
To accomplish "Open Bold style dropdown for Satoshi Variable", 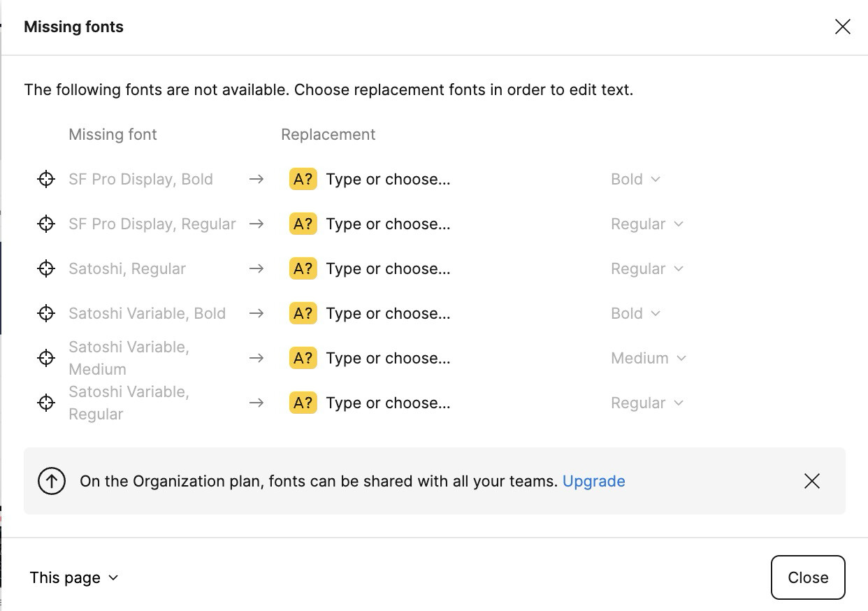I will coord(635,313).
